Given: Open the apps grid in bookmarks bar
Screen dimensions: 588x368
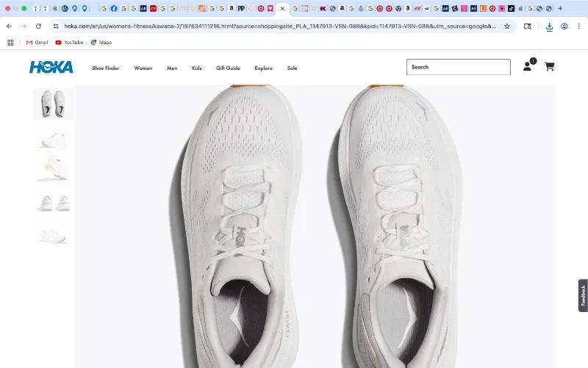Looking at the screenshot, I should (10, 43).
